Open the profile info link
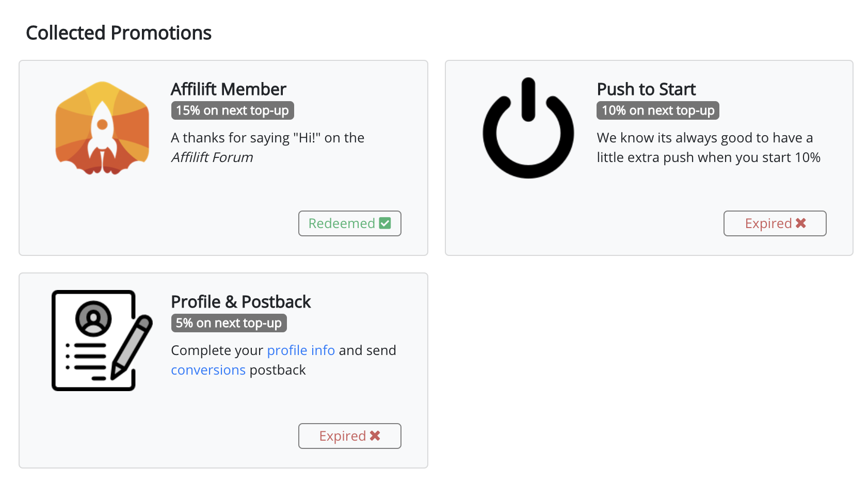This screenshot has height=484, width=868. (301, 350)
